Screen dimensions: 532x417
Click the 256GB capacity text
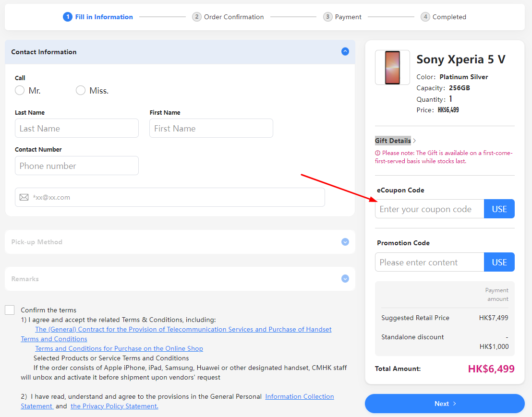pos(459,88)
